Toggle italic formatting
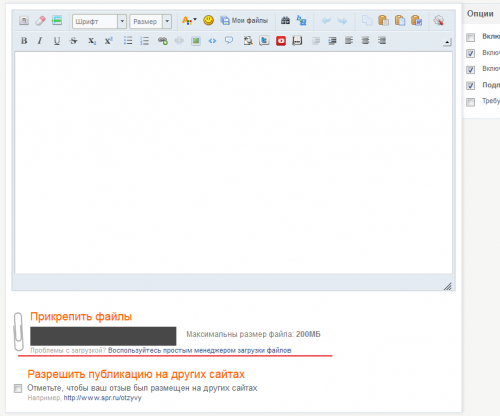Screen dimensions: 500x416 pyautogui.click(x=40, y=41)
